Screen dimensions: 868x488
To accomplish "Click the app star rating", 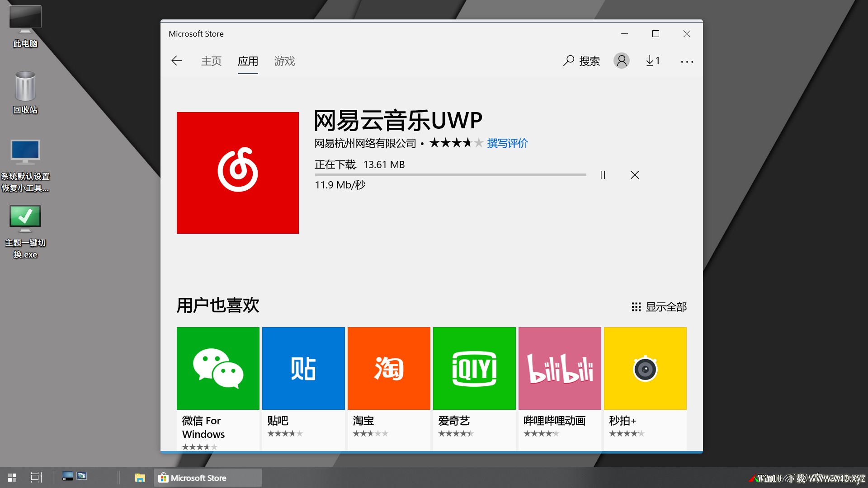I will (x=456, y=143).
